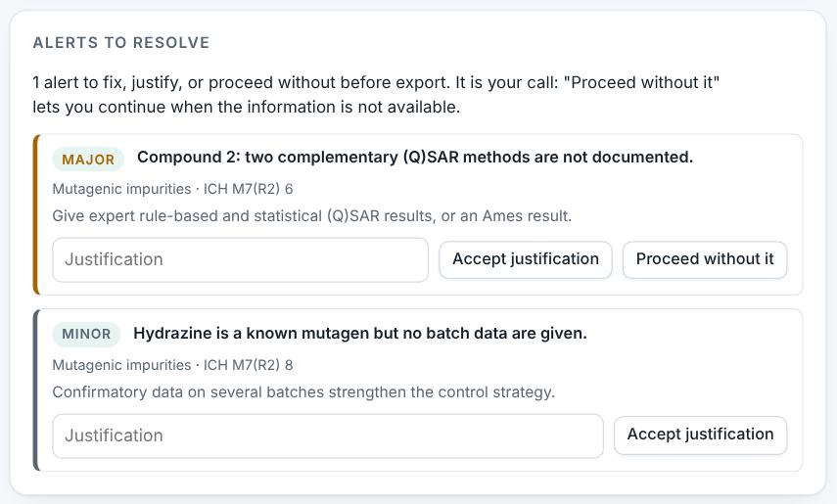The width and height of the screenshot is (837, 504).
Task: Click the confirmatory batch data guidance text
Action: coord(303,392)
